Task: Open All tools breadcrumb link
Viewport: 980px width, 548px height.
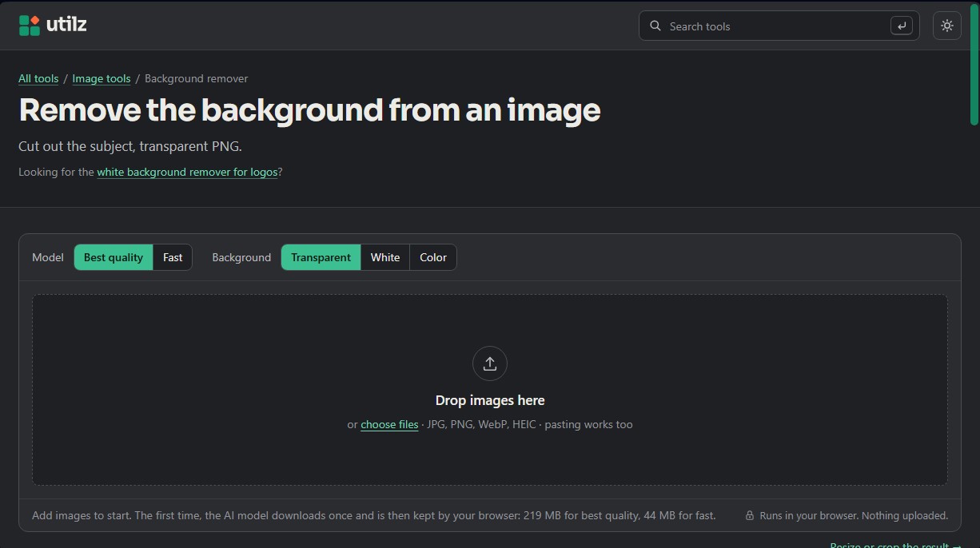Action: [x=38, y=78]
